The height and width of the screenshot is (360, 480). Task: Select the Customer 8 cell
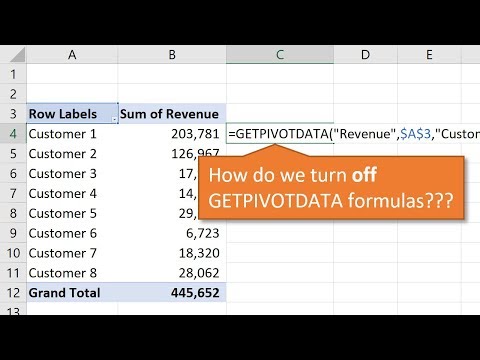coord(72,273)
